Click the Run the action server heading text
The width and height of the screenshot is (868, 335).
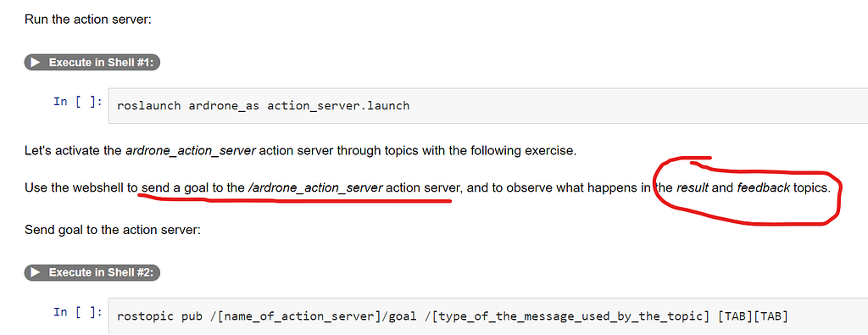[x=87, y=19]
